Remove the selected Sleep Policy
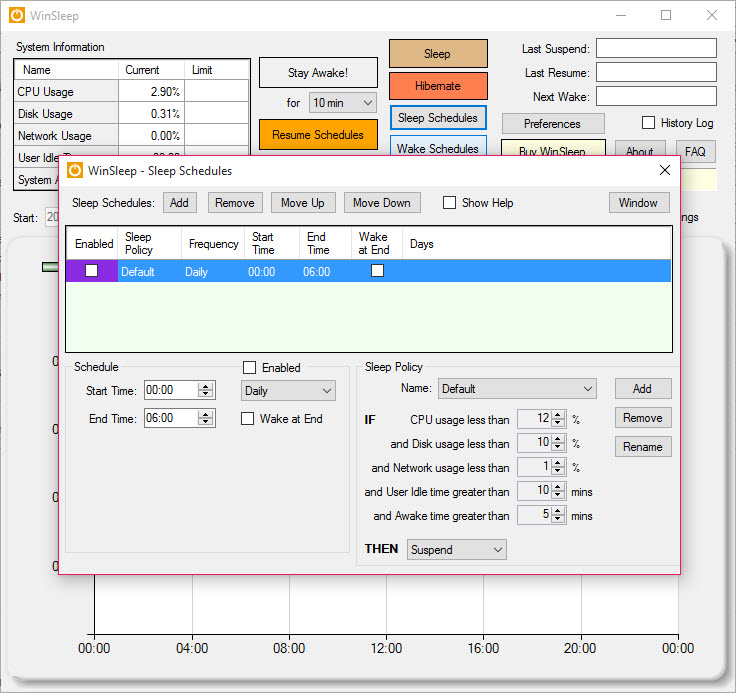The height and width of the screenshot is (693, 736). (643, 418)
